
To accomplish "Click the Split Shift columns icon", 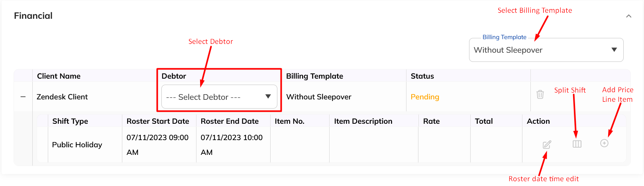I will click(577, 144).
